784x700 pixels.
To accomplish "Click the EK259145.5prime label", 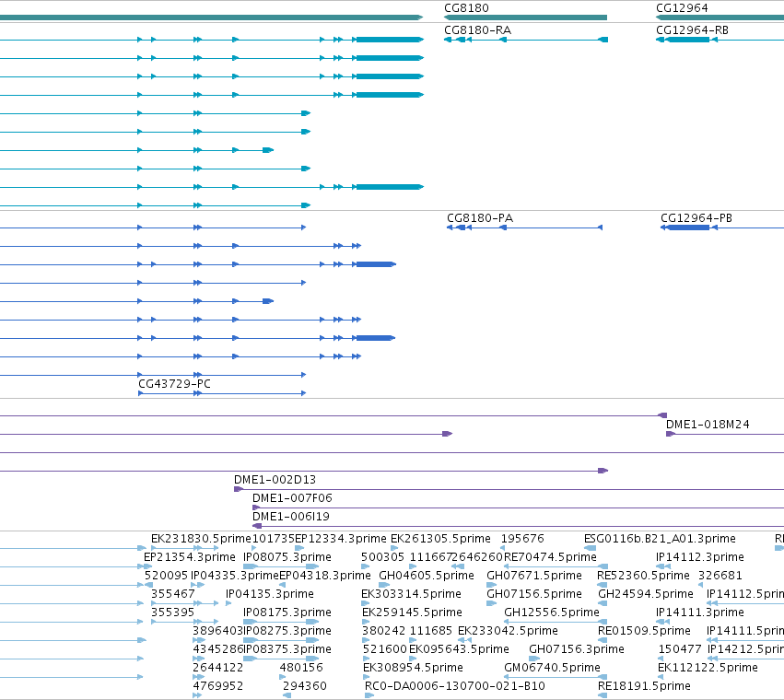I will [412, 613].
